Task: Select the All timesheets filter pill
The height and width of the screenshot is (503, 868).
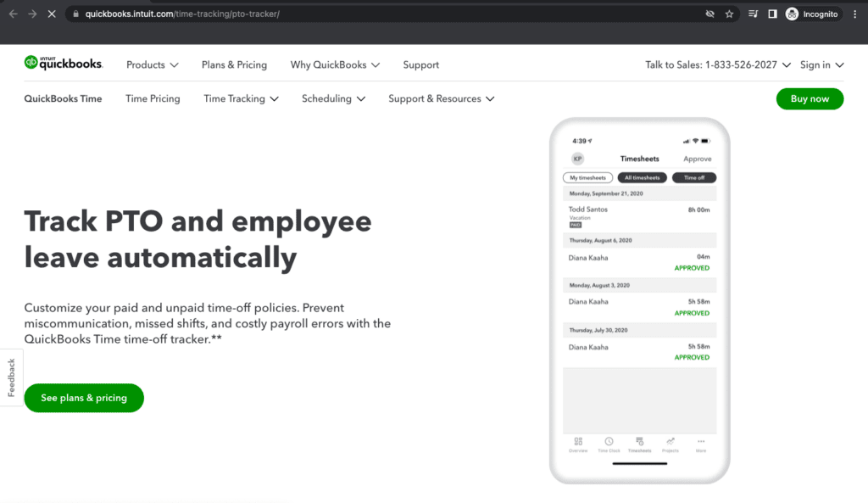Action: pos(642,177)
